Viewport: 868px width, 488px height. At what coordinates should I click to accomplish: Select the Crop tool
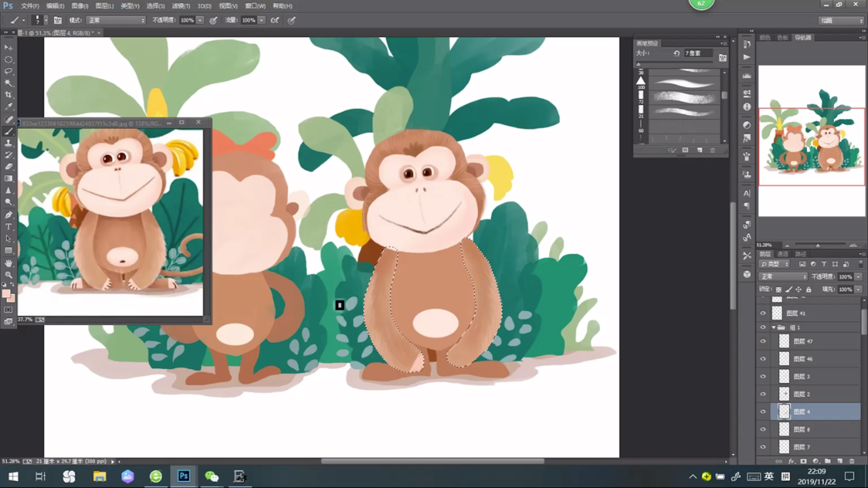click(8, 95)
